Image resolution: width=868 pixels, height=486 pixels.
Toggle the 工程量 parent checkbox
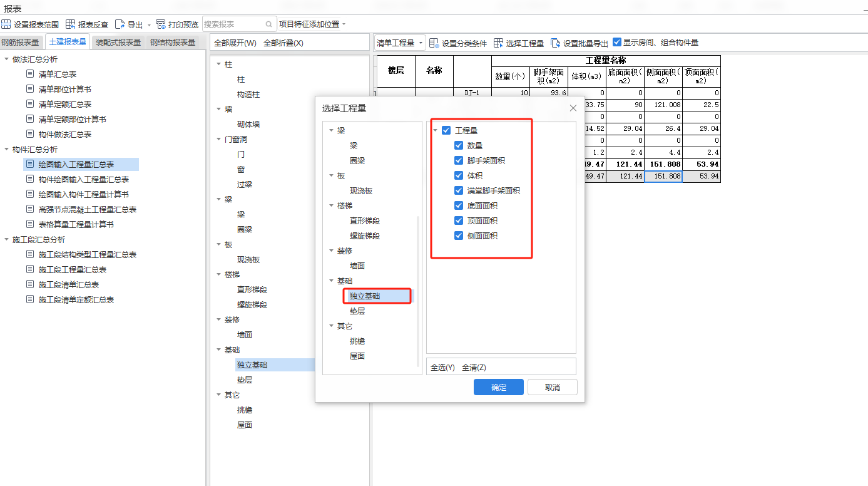pos(446,130)
